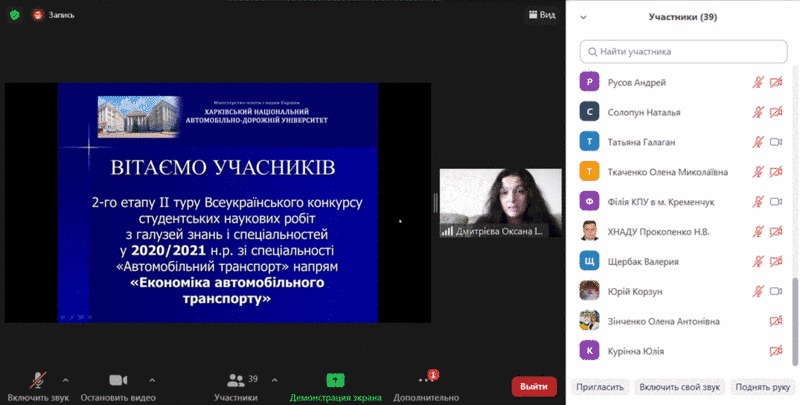800x405 pixels.
Task: Unmute with the Включить звук microphone button
Action: coord(38,384)
